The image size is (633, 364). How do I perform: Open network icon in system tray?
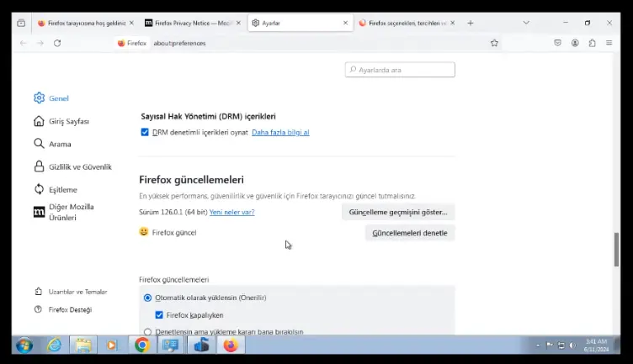click(x=561, y=346)
